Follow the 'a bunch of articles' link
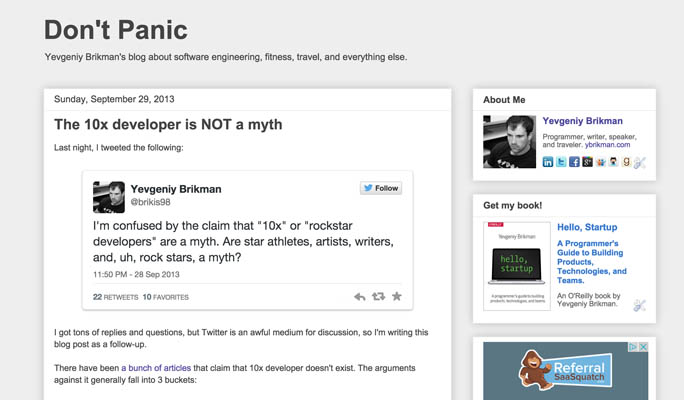This screenshot has height=400, width=684. click(156, 368)
